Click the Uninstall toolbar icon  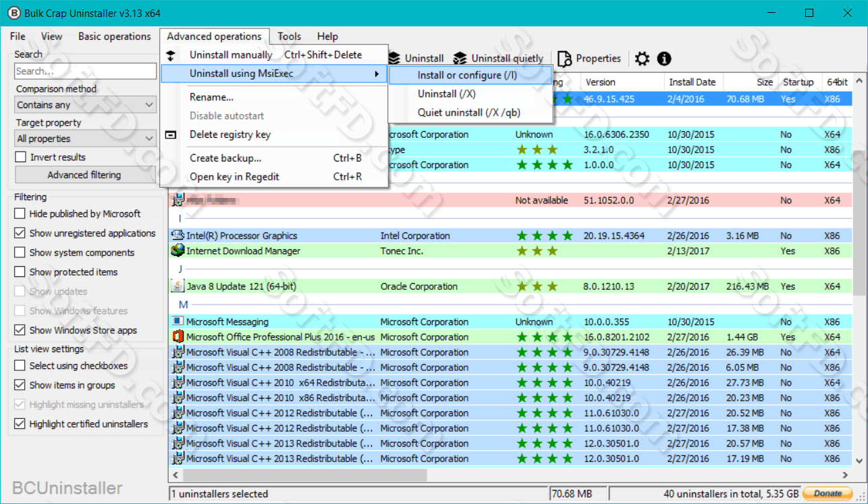[394, 59]
